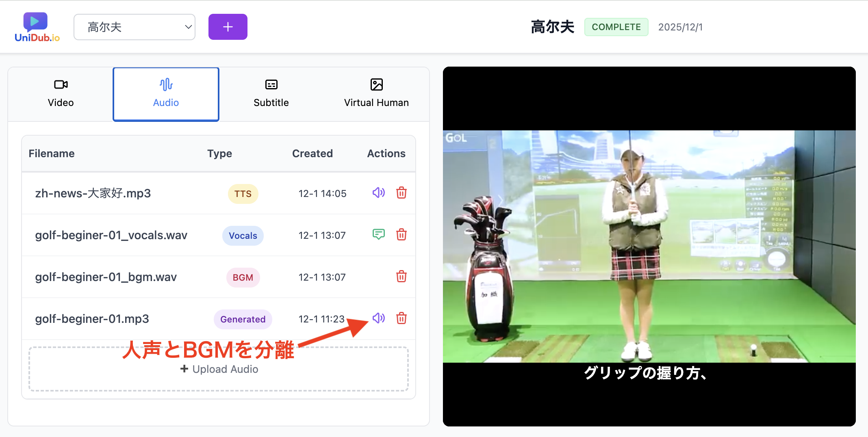
Task: Click the camera icon on the Video tab
Action: click(x=61, y=84)
